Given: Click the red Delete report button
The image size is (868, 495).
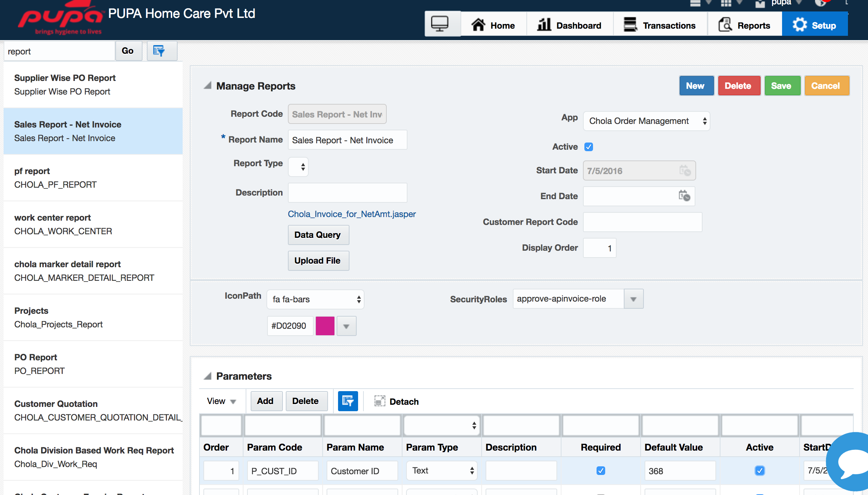Looking at the screenshot, I should point(739,86).
